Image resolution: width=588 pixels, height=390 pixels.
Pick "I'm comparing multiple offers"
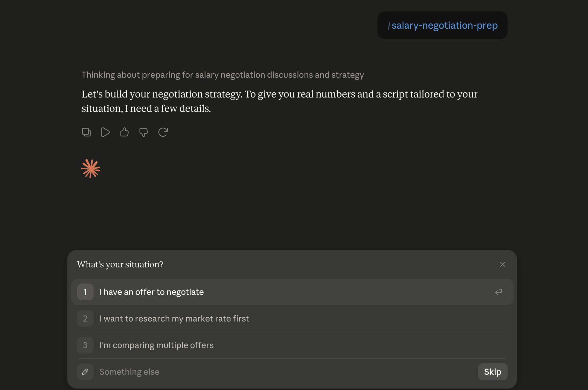[x=292, y=345]
